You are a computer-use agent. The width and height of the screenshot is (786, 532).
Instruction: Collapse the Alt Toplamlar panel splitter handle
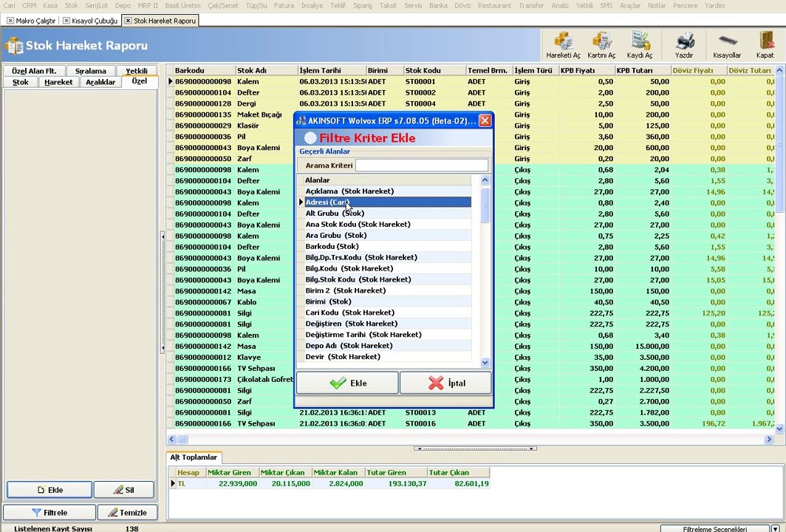pyautogui.click(x=475, y=449)
